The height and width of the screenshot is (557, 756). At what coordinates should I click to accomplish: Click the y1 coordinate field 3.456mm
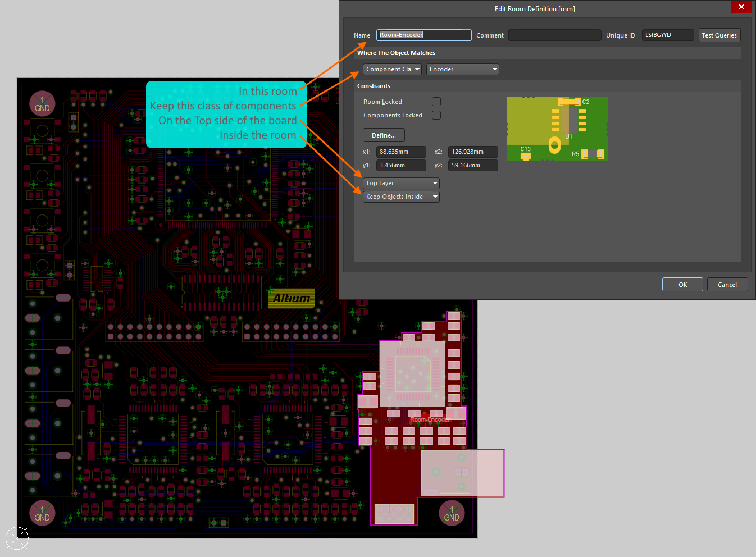(401, 165)
